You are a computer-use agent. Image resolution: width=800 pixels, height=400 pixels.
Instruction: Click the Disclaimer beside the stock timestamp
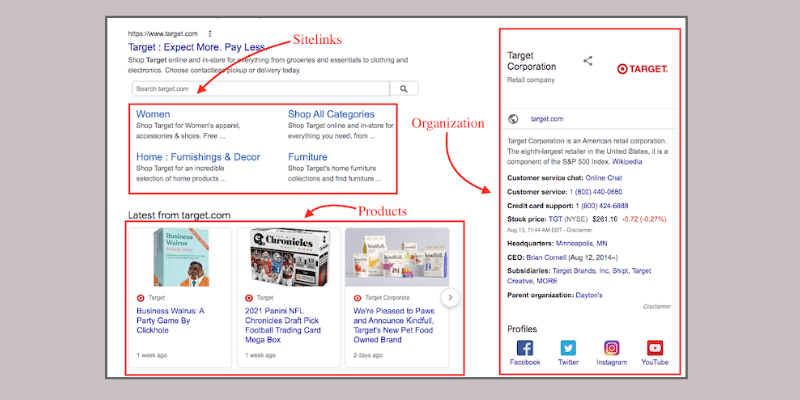(579, 230)
